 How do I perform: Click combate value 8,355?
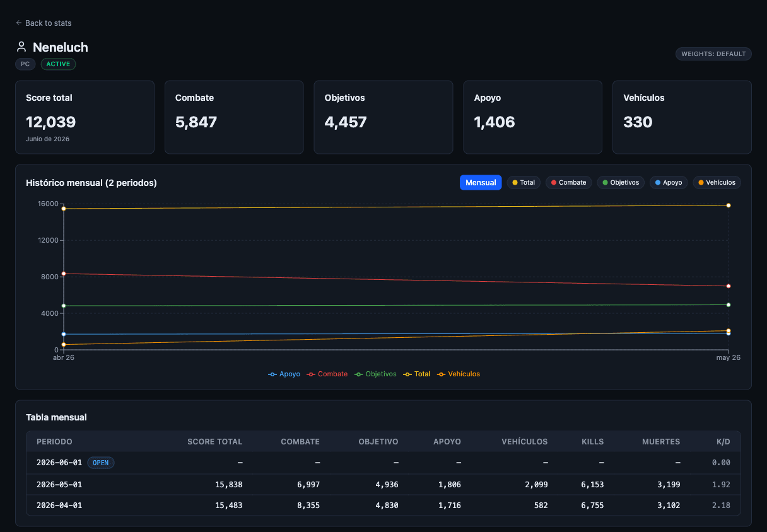(308, 506)
